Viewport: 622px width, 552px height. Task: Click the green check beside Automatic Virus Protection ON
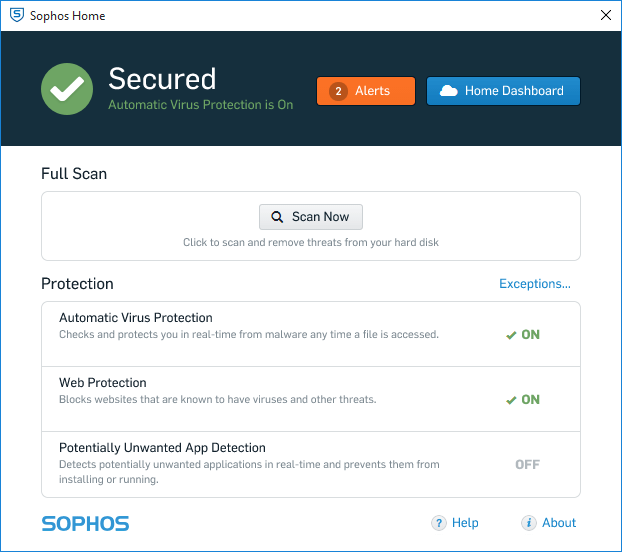(x=511, y=335)
